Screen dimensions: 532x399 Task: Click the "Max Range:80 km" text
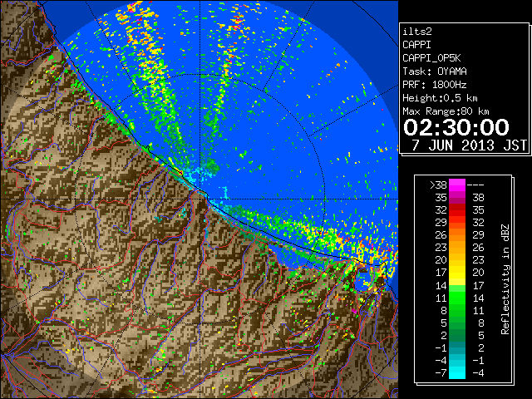coord(446,111)
